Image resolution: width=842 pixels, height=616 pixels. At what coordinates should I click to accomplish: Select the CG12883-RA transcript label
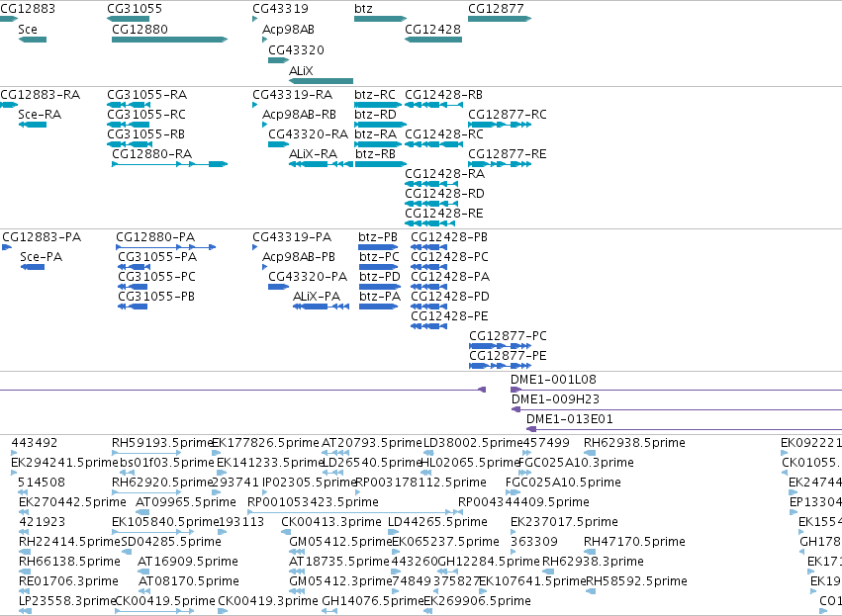(x=41, y=95)
